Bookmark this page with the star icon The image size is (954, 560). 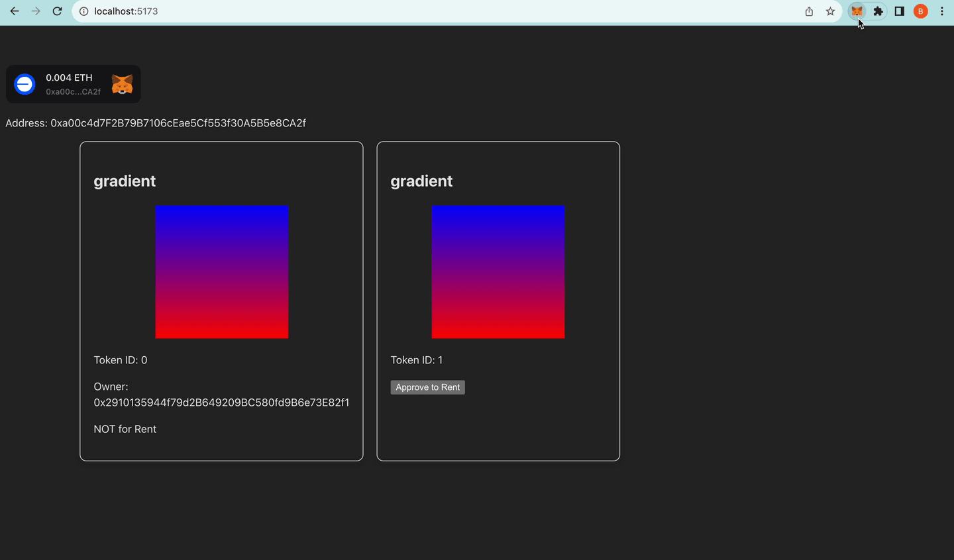pos(830,11)
